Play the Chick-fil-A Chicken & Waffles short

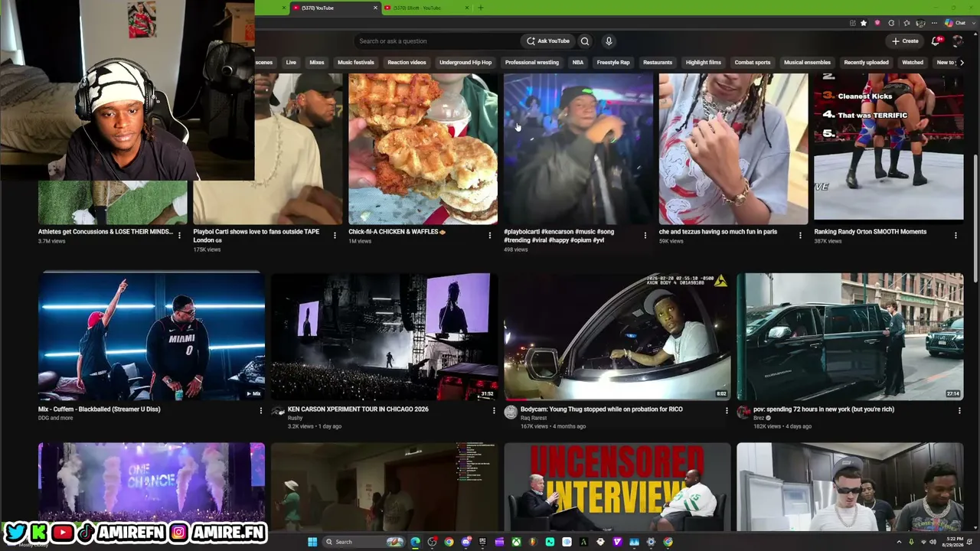pyautogui.click(x=423, y=149)
